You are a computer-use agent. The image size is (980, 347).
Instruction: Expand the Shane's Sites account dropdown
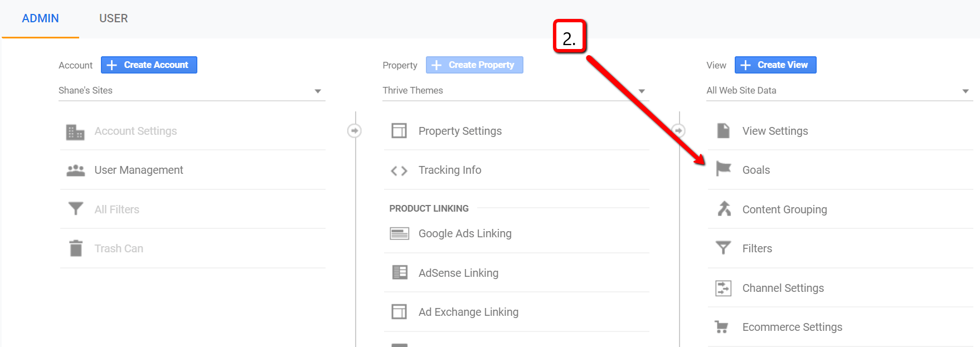coord(317,91)
